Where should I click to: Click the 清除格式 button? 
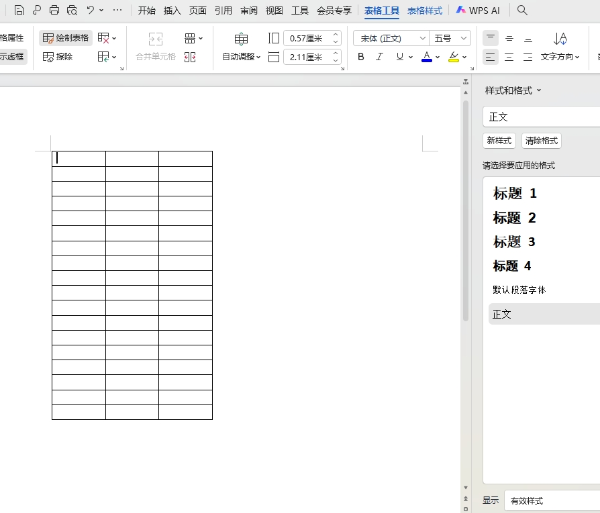coord(541,140)
